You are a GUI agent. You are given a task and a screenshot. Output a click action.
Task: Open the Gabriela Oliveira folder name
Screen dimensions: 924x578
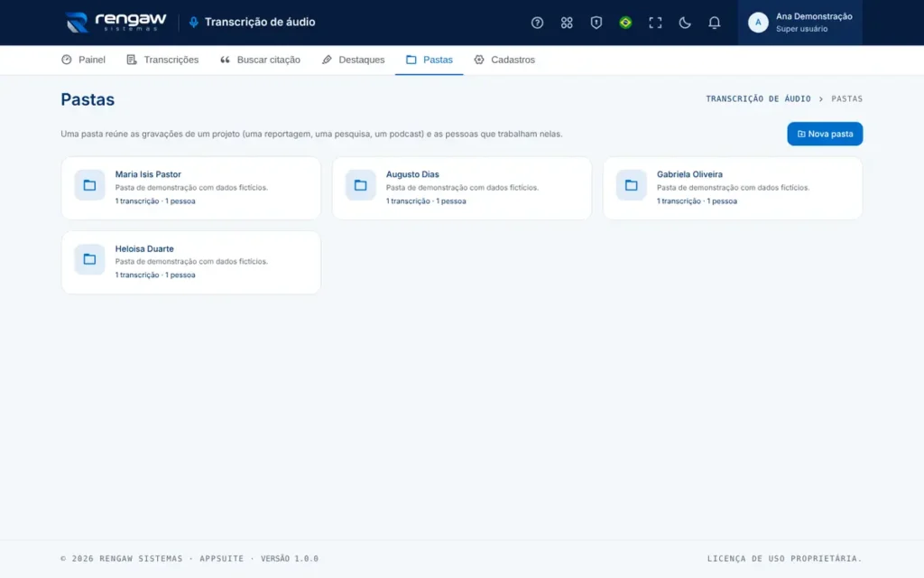point(689,174)
